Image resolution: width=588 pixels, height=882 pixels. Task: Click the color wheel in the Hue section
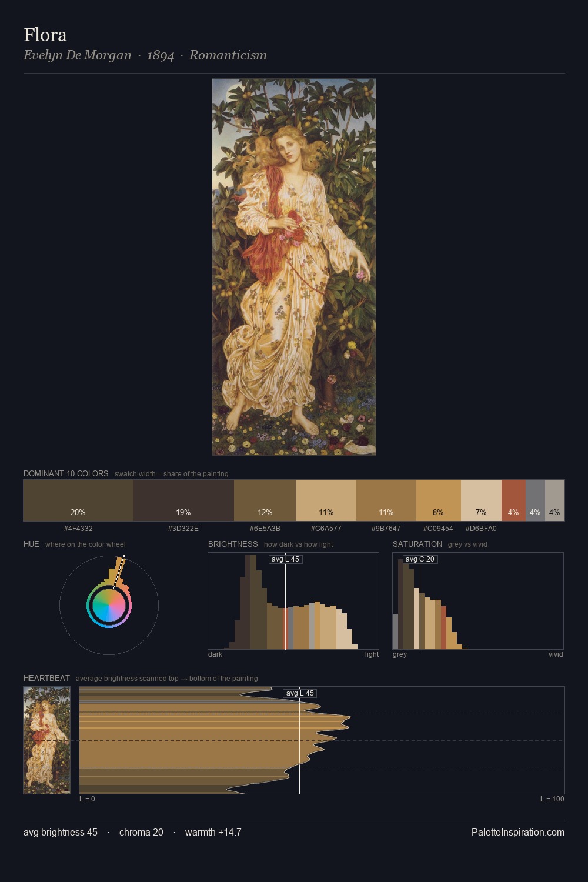109,605
